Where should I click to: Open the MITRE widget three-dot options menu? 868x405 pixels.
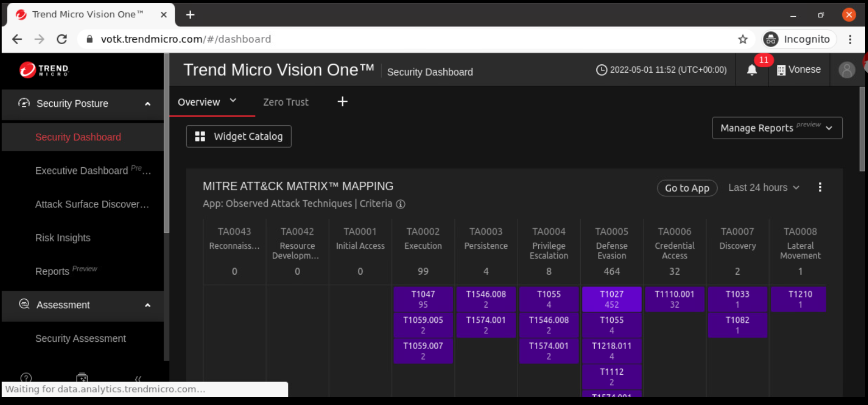tap(820, 187)
